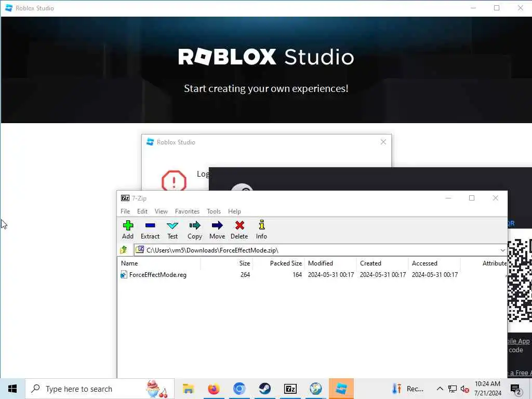
Task: Sort by the Accessed column header
Action: click(434, 263)
